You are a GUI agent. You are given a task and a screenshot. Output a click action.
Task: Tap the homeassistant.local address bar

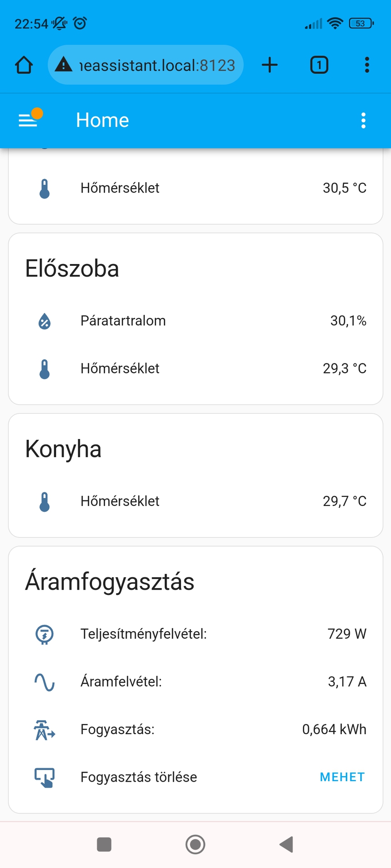157,65
